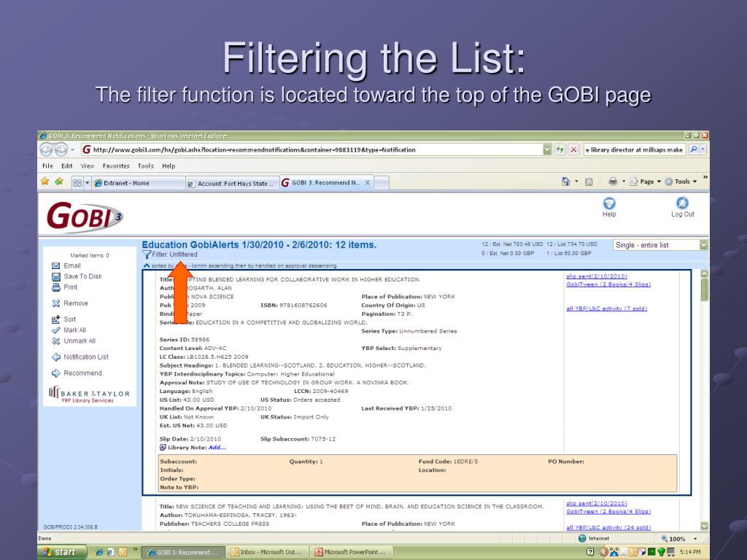This screenshot has width=747, height=560.
Task: Click the Refresh page icon
Action: [560, 149]
